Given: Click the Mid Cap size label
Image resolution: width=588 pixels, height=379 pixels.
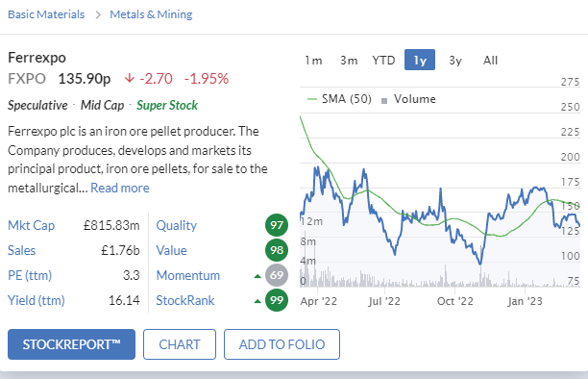Looking at the screenshot, I should [103, 105].
